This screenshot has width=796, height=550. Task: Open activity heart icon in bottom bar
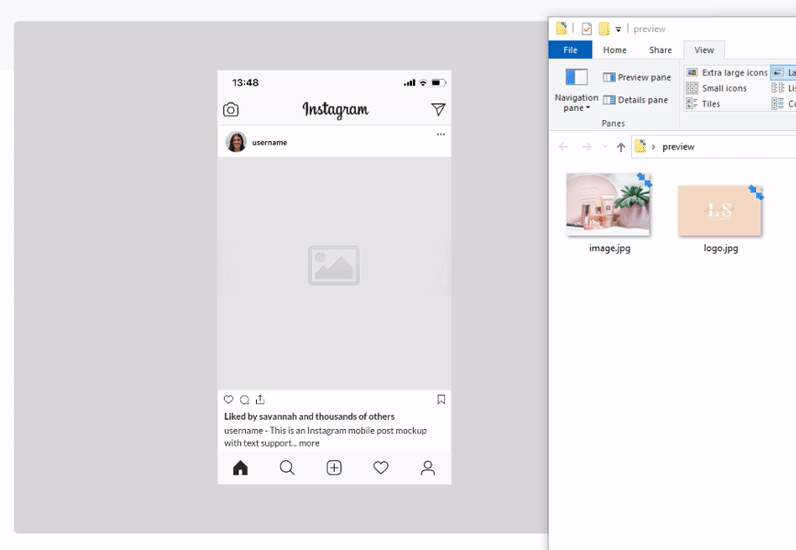pos(381,468)
